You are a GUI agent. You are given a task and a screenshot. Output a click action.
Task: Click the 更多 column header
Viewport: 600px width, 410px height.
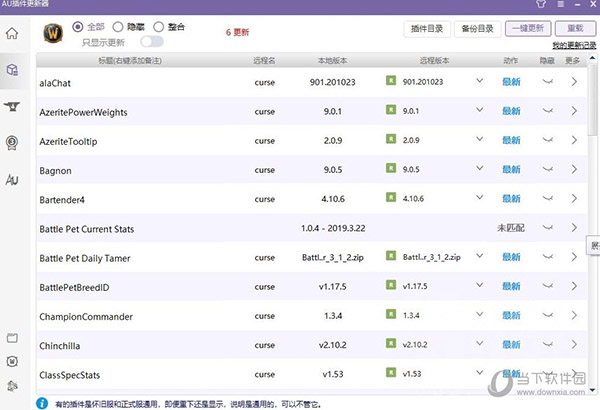572,60
